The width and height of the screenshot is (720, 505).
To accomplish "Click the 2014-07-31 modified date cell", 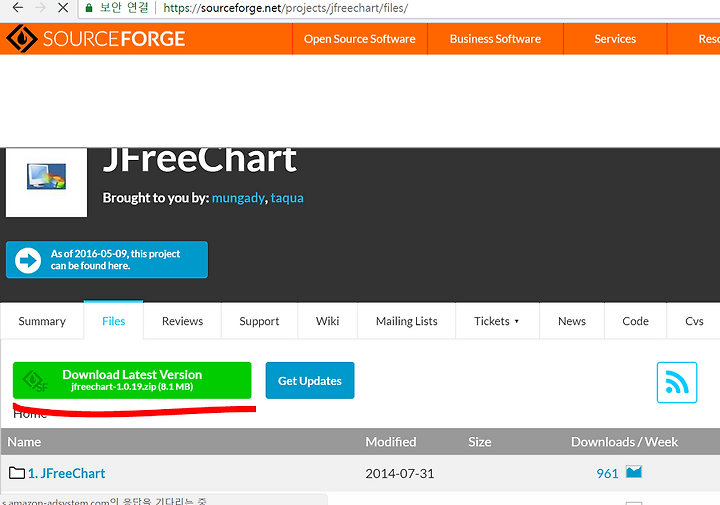I will (399, 473).
